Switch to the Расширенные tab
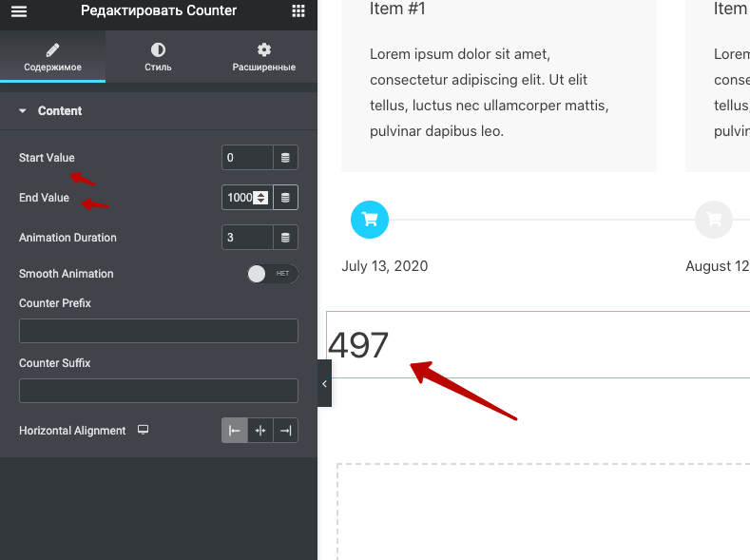The image size is (750, 560). coord(264,57)
